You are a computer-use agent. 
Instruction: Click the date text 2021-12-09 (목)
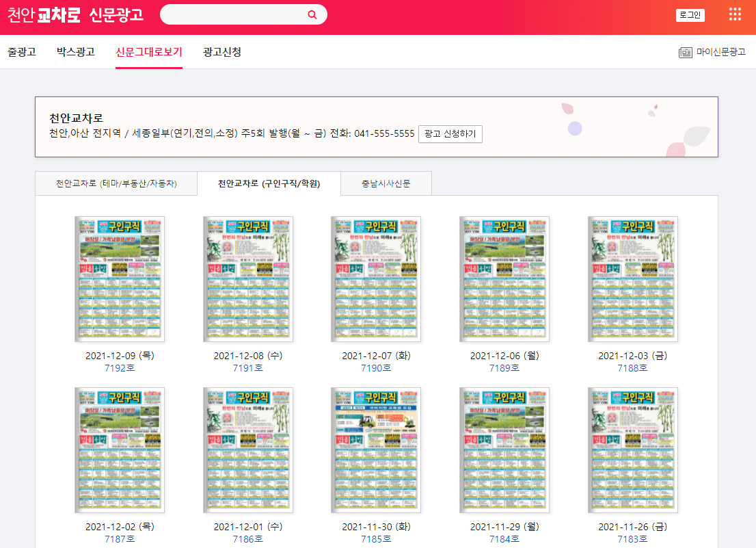(x=120, y=356)
